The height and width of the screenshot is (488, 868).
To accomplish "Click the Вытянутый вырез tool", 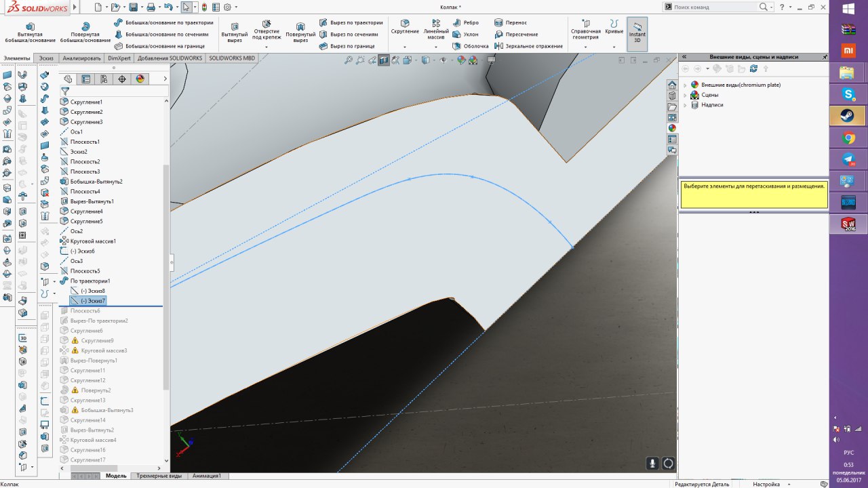I will pyautogui.click(x=235, y=32).
